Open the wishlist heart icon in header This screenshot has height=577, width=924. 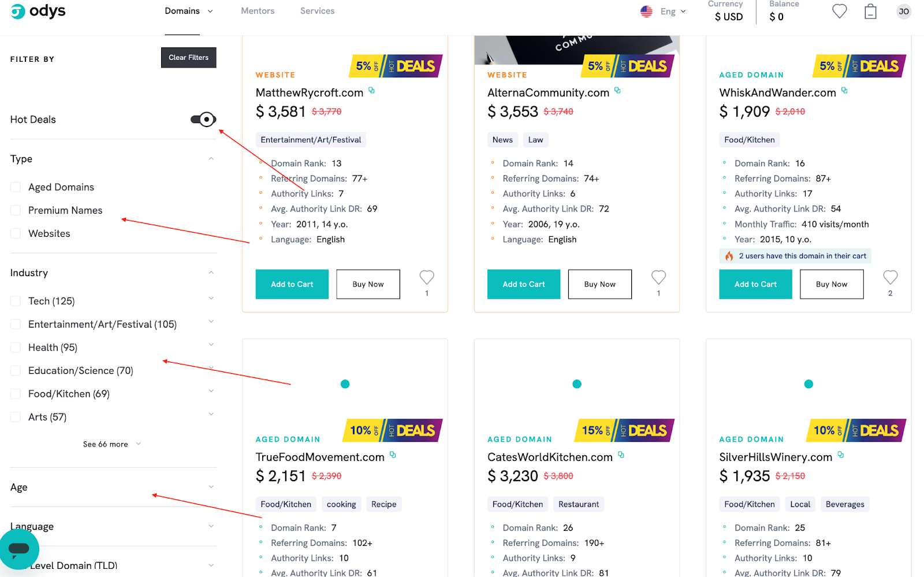tap(839, 11)
